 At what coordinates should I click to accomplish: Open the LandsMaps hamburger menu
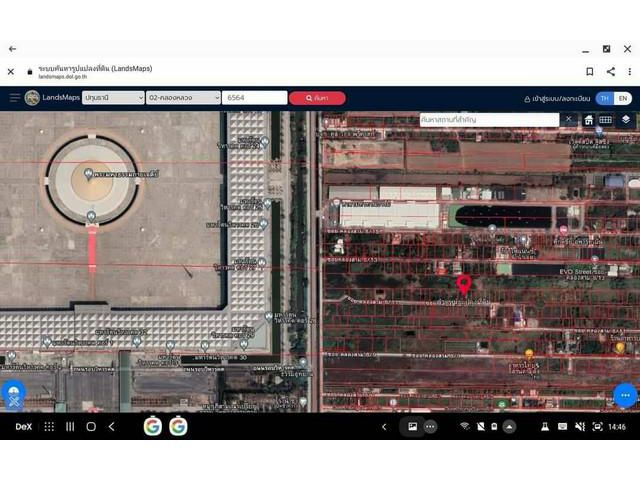[14, 98]
